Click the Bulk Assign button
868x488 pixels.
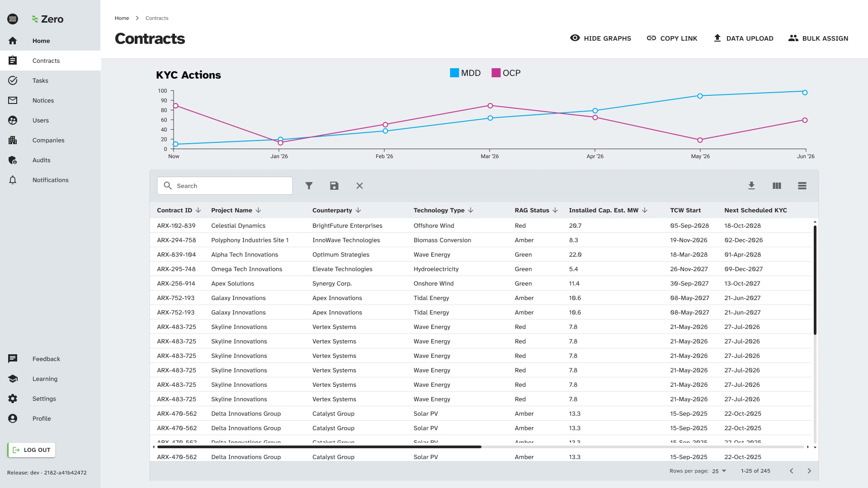click(818, 38)
